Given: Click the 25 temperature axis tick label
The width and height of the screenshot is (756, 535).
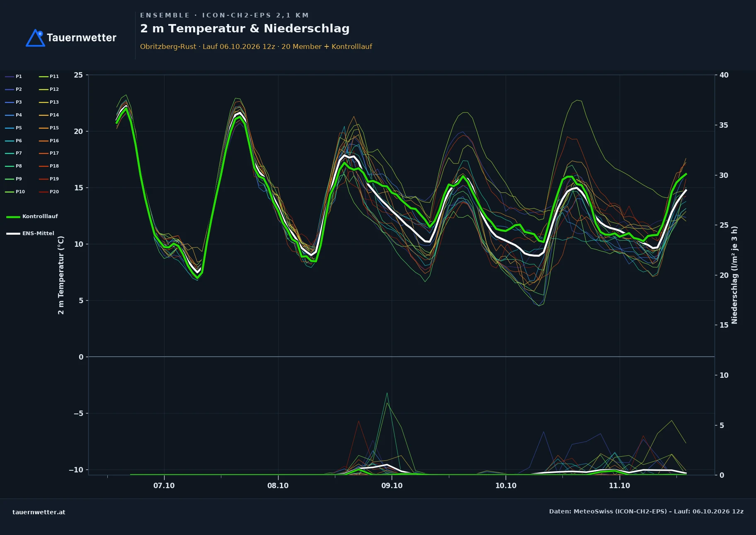Looking at the screenshot, I should coord(78,75).
